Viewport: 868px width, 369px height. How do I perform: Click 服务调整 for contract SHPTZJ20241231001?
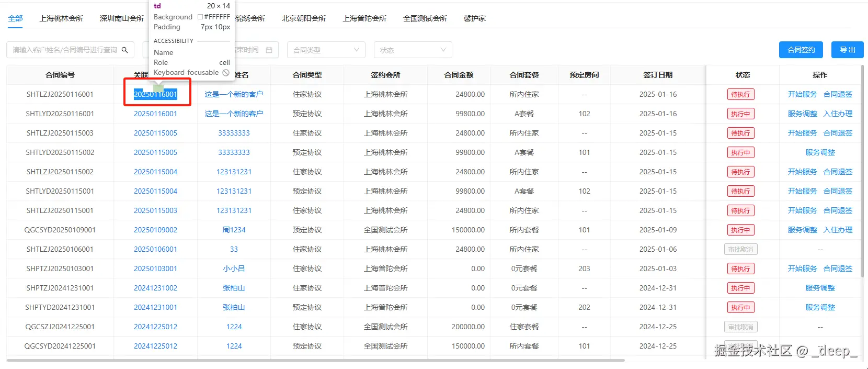[820, 288]
